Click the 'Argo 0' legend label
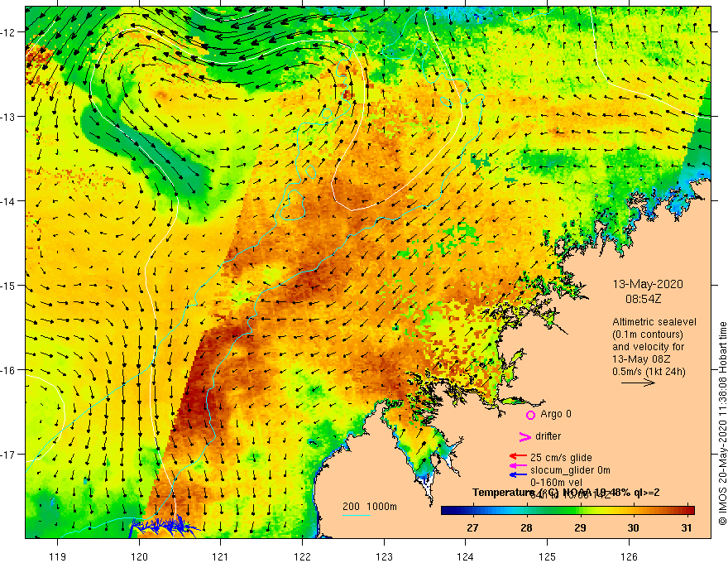728x563 pixels. pyautogui.click(x=556, y=414)
